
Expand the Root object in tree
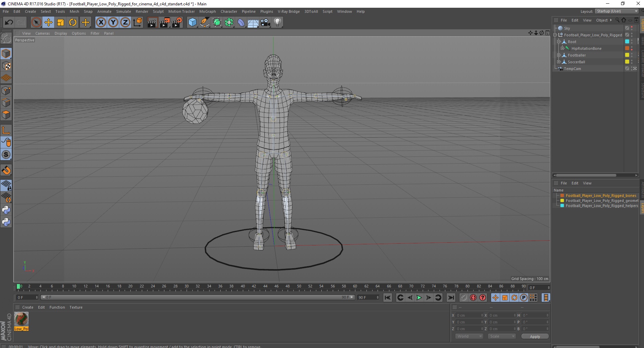pyautogui.click(x=559, y=42)
